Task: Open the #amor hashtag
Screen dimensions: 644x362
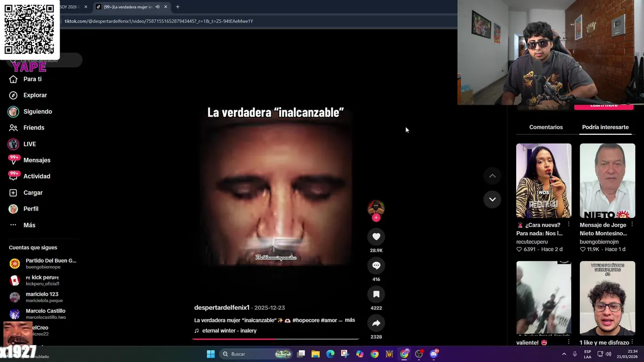Action: click(x=329, y=320)
